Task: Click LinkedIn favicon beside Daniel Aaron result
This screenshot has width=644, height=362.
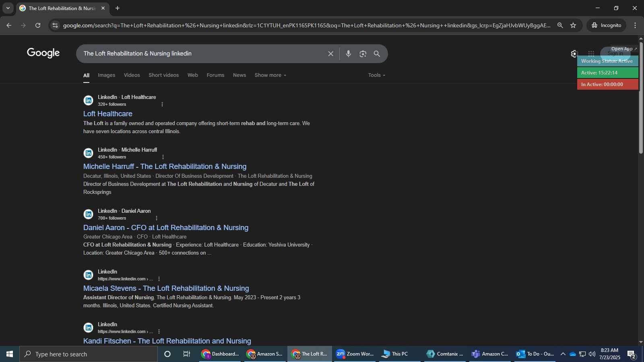Action: click(88, 214)
